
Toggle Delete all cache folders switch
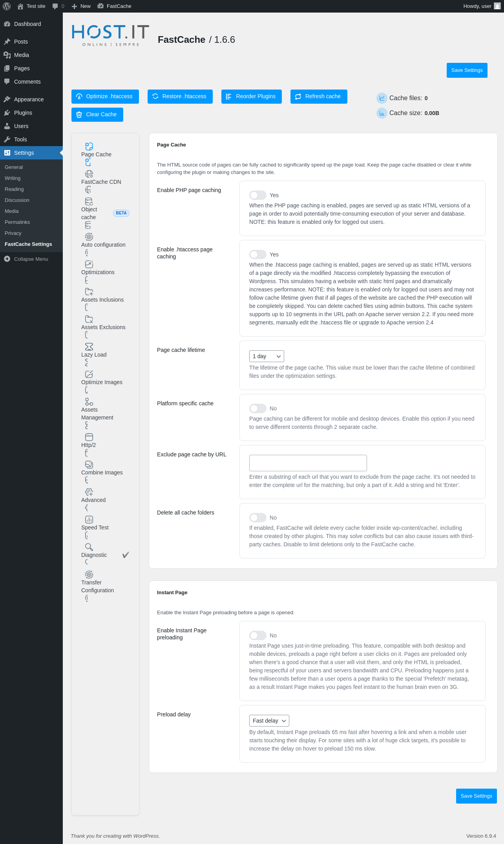pyautogui.click(x=258, y=518)
